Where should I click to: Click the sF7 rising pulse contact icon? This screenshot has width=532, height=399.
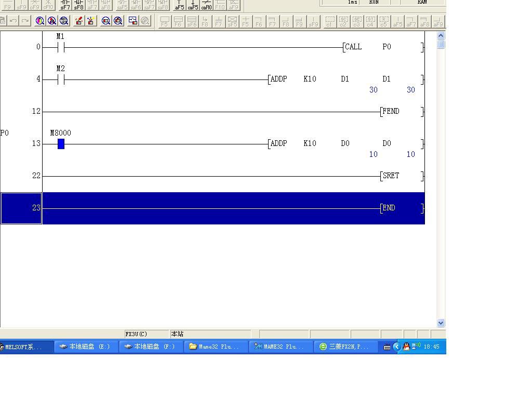65,5
